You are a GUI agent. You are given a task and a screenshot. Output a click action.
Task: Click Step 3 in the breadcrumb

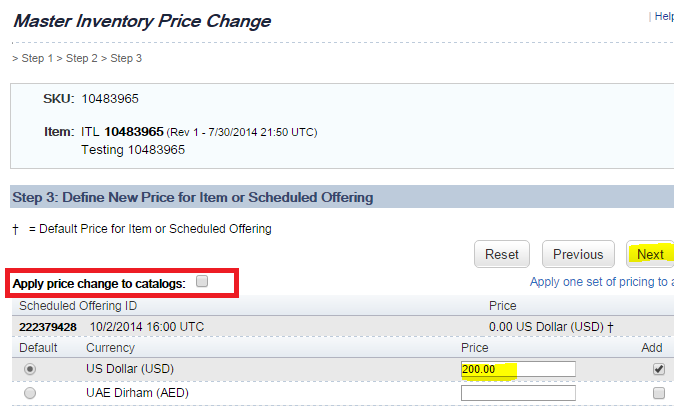point(126,58)
